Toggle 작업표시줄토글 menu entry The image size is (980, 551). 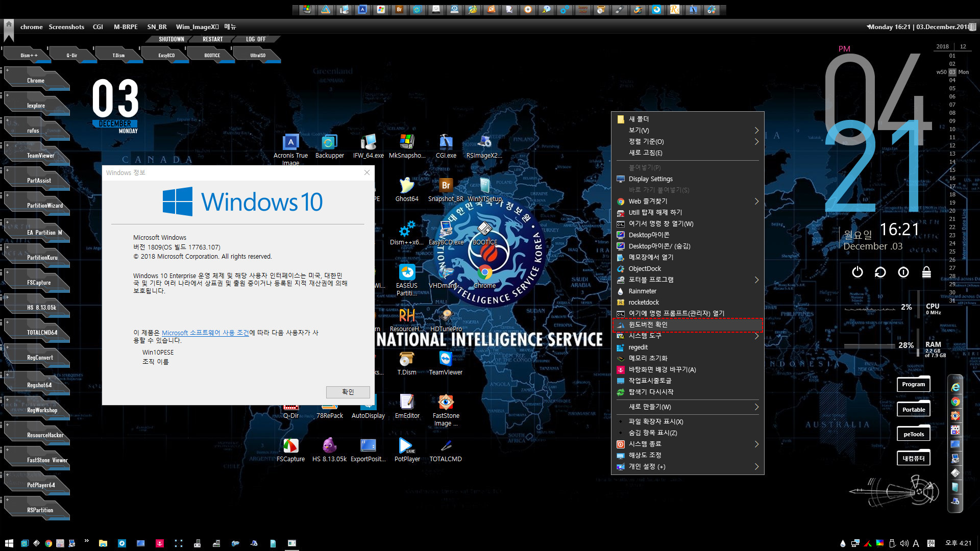[x=688, y=381]
